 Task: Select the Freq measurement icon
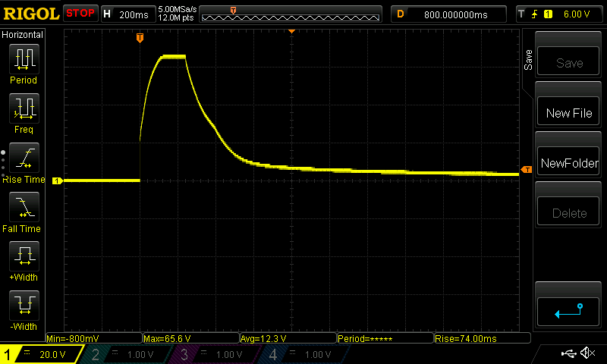coord(24,108)
